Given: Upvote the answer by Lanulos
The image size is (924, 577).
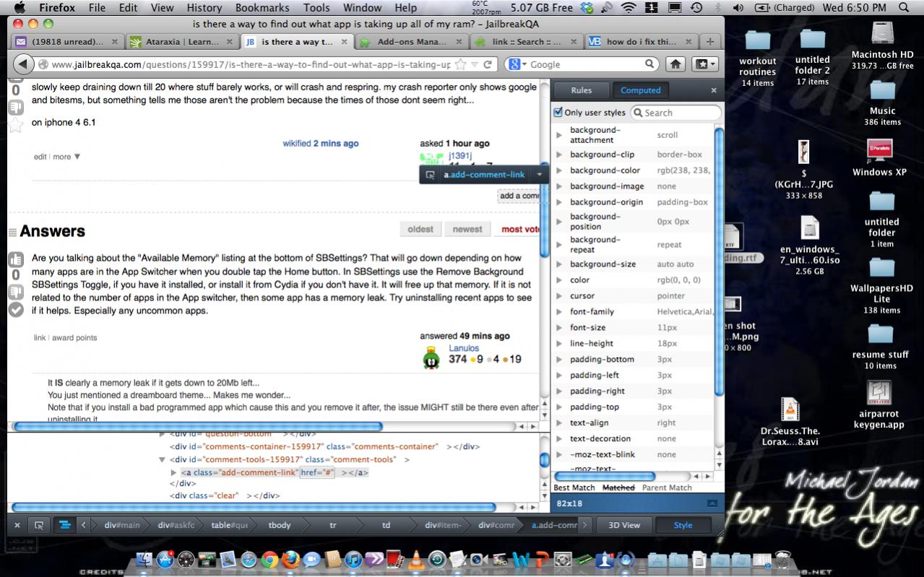Looking at the screenshot, I should [15, 259].
